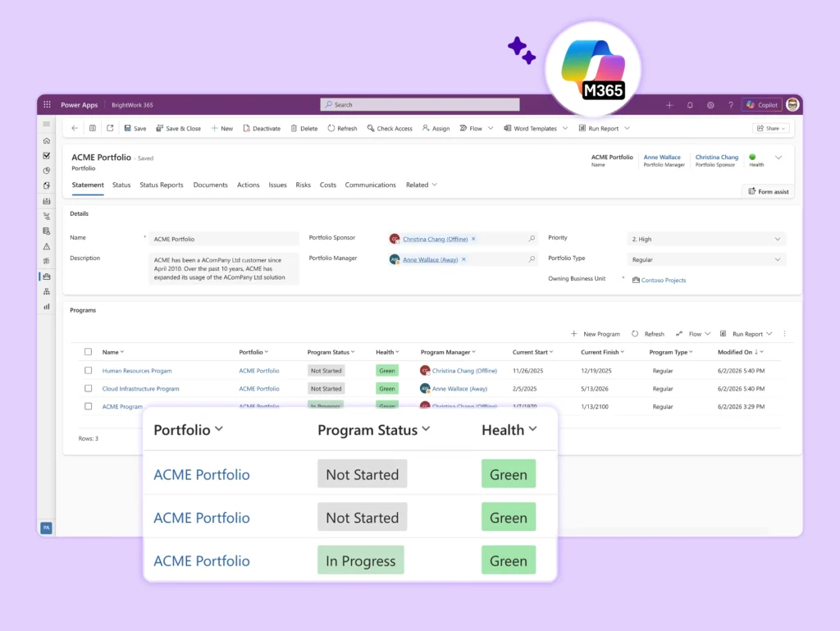Open the Portfolio Type dropdown
This screenshot has width=840, height=631.
(706, 259)
